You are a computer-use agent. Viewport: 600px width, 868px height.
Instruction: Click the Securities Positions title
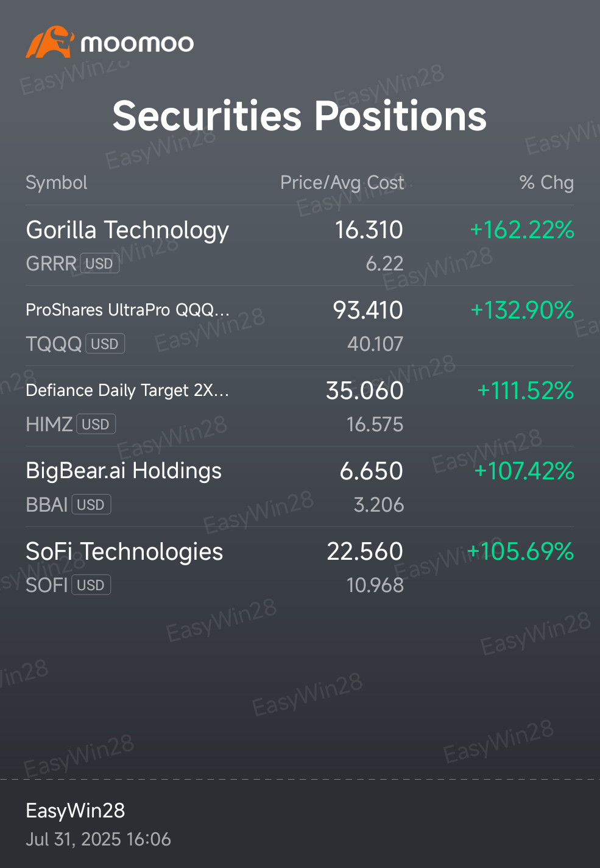[300, 116]
